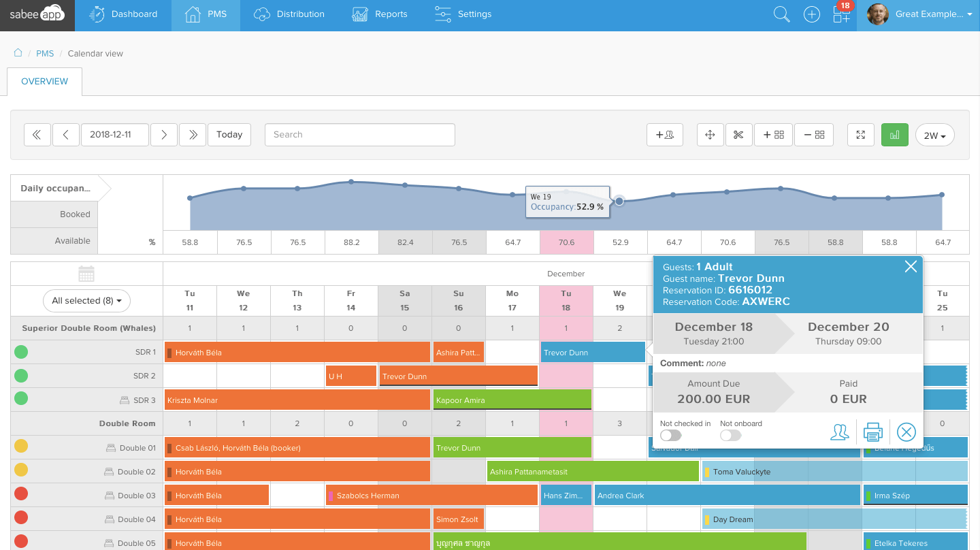Open the printer icon in reservation popup
Screen dimensions: 980x550
pos(872,432)
